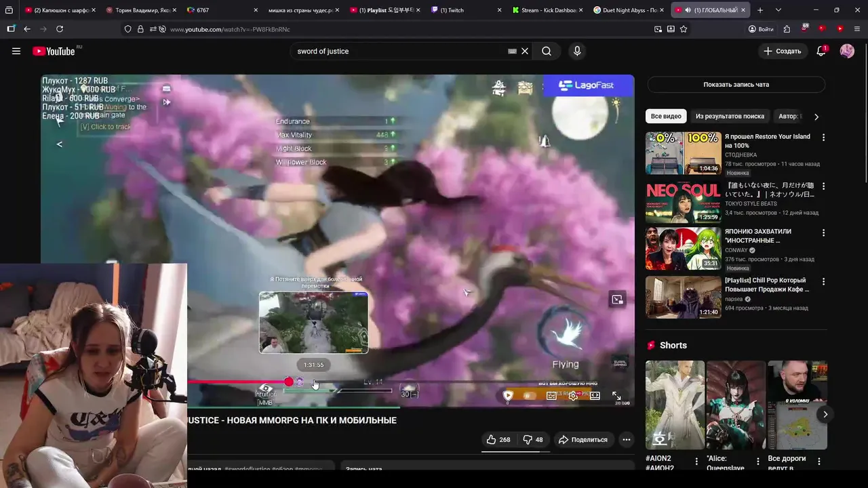Close the active ГЛОБАЛЬНЫЙ tab
The image size is (868, 488).
(743, 10)
